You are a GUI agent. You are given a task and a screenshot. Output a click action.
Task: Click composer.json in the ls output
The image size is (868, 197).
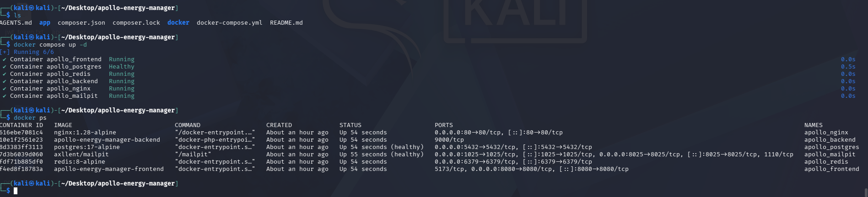(81, 23)
